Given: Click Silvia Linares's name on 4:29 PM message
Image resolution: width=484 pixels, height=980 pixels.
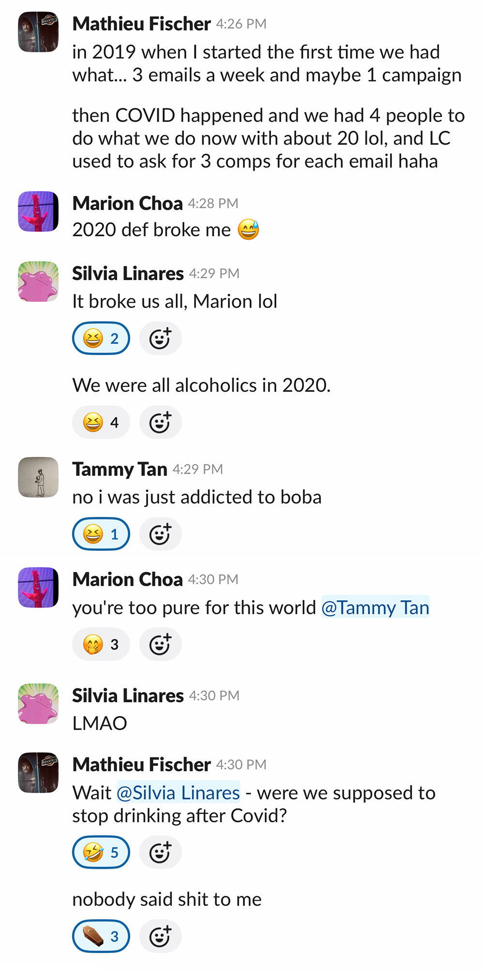Looking at the screenshot, I should click(x=128, y=274).
